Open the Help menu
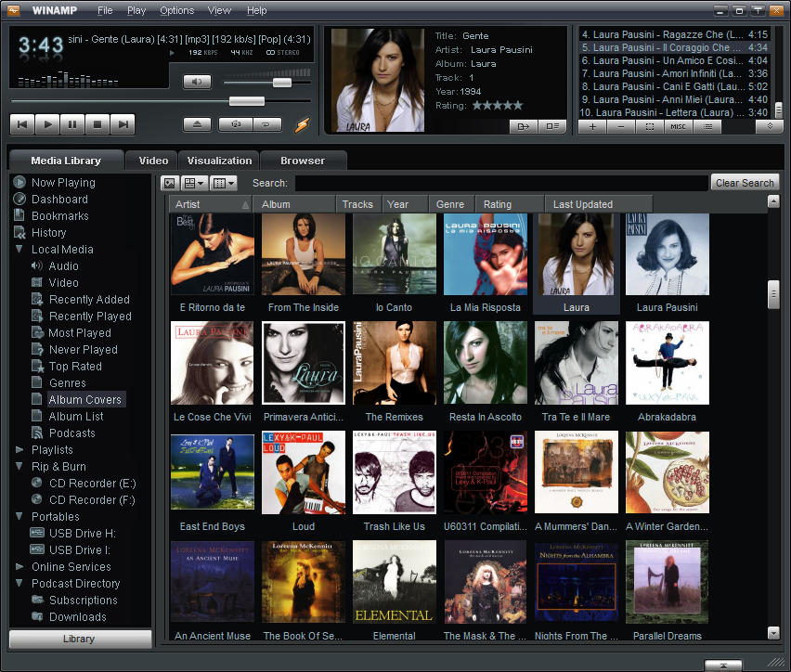This screenshot has width=791, height=672. [257, 10]
